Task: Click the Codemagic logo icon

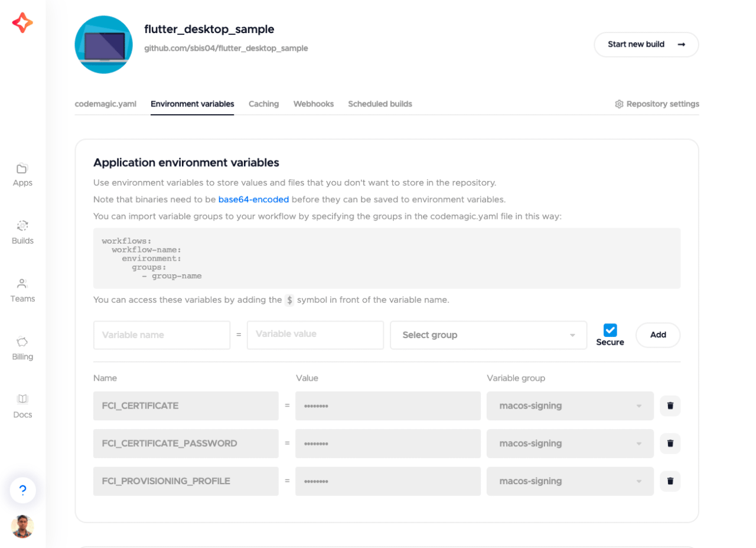Action: (22, 23)
